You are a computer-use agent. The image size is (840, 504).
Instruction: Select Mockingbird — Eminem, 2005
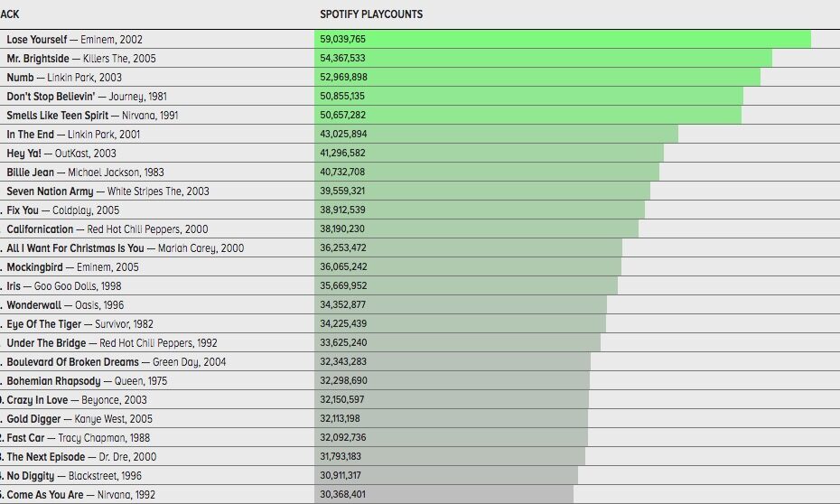(72, 267)
